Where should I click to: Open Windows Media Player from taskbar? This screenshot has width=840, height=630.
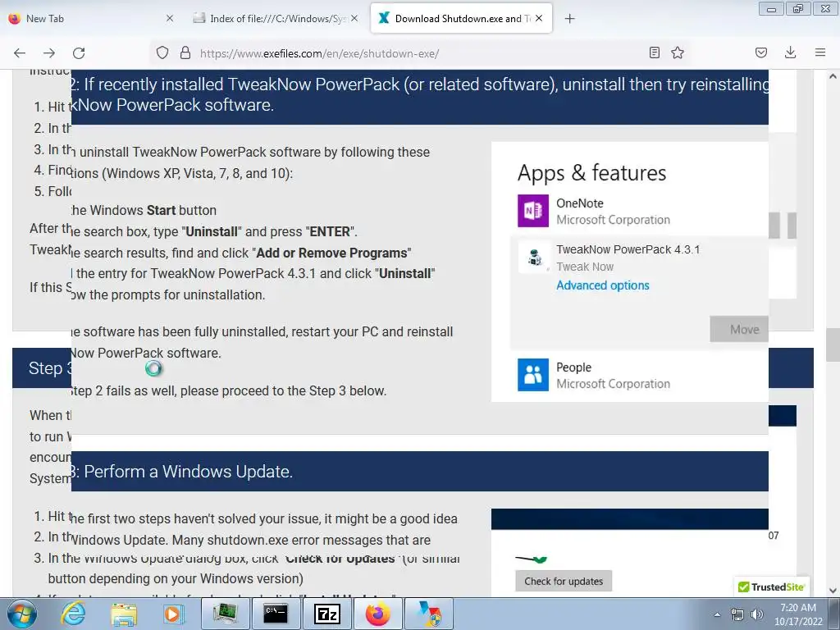click(172, 614)
